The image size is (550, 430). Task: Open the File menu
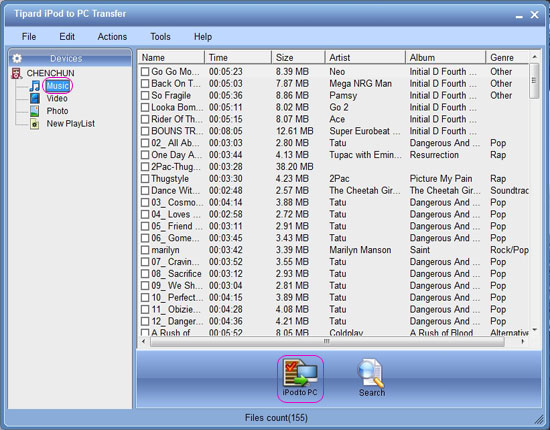tap(29, 36)
